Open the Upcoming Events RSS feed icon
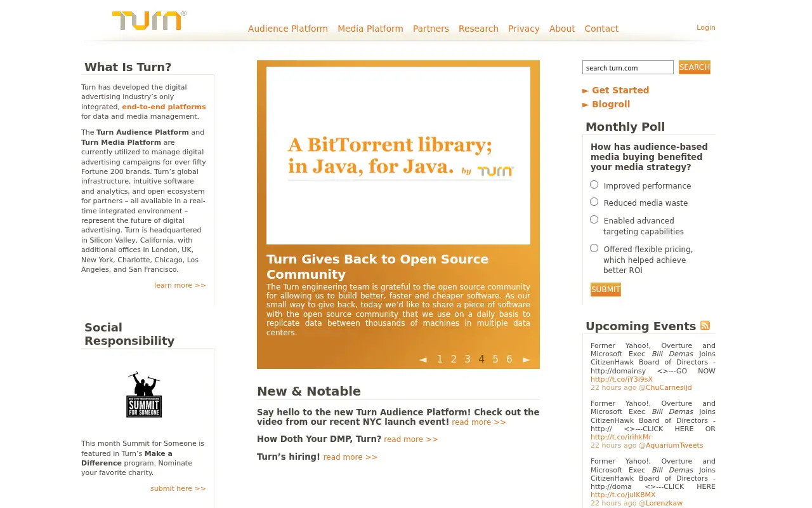Screen dimensions: 812x508 705,326
